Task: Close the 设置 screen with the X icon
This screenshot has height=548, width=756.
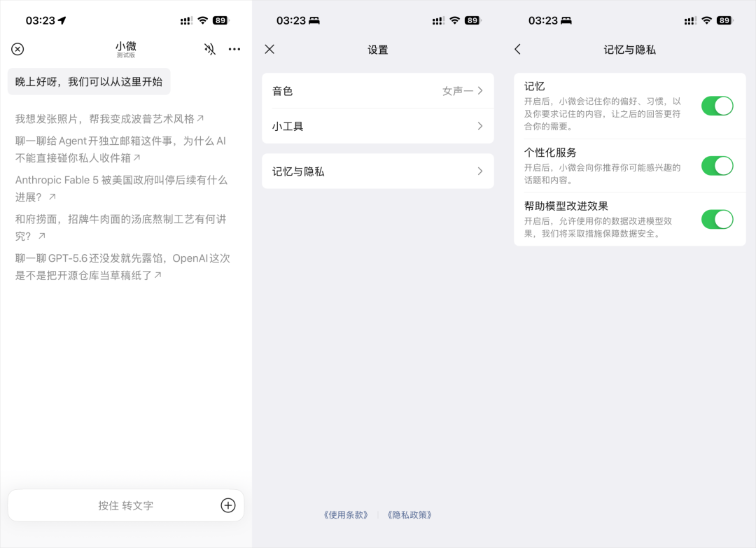Action: pos(269,49)
